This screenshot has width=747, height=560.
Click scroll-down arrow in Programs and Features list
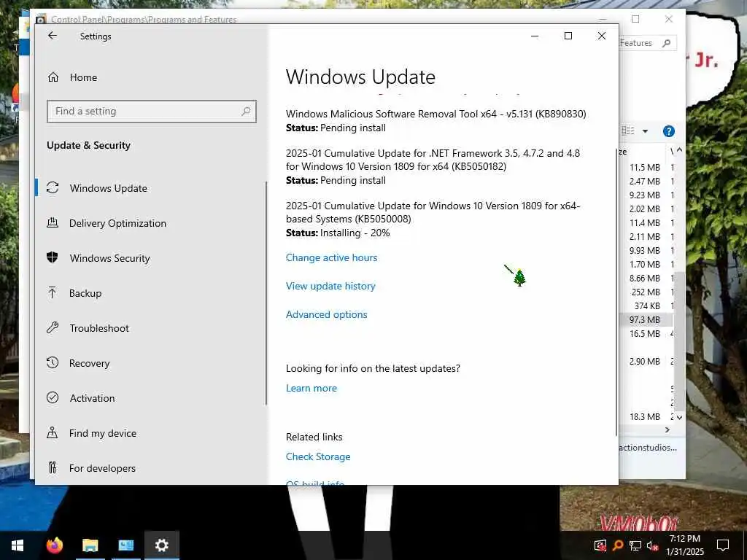[680, 417]
